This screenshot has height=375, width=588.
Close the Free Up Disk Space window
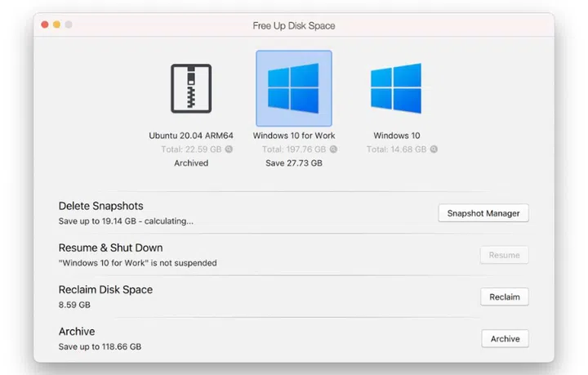(x=45, y=25)
